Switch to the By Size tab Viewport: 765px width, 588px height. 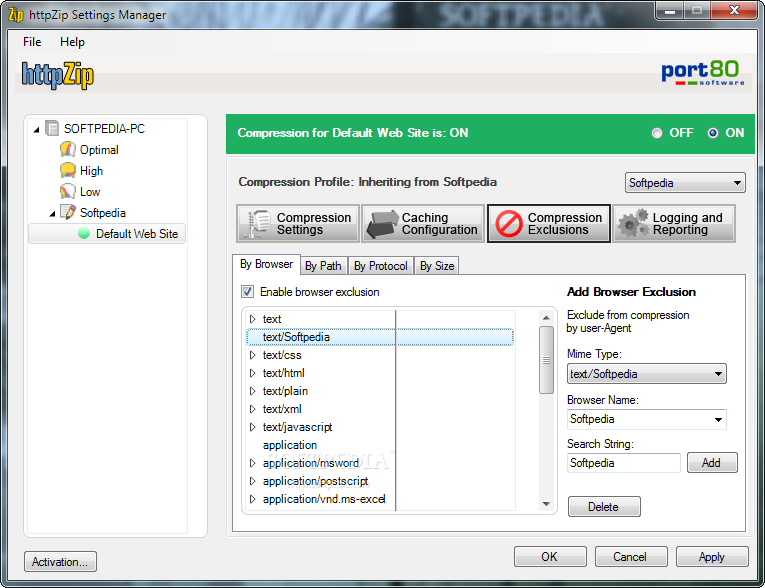point(437,266)
